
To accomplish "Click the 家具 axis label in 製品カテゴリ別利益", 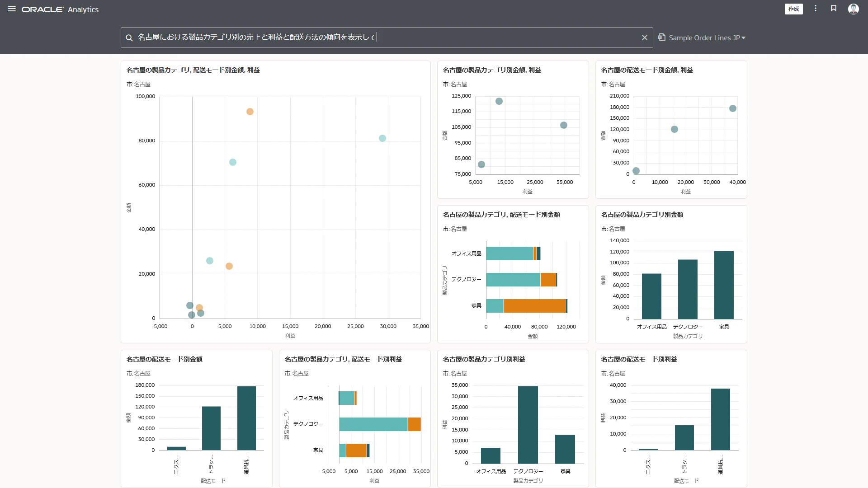I will point(565,471).
